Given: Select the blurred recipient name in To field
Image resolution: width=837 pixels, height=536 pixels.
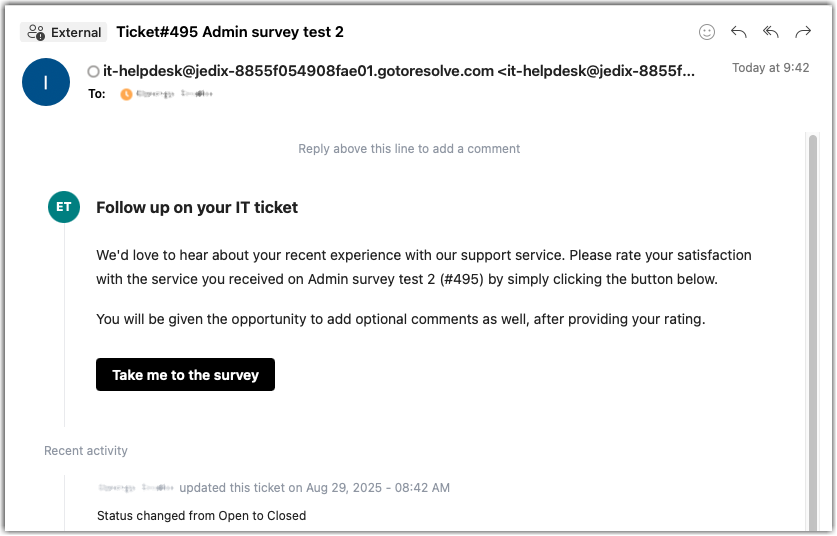Looking at the screenshot, I should (175, 94).
